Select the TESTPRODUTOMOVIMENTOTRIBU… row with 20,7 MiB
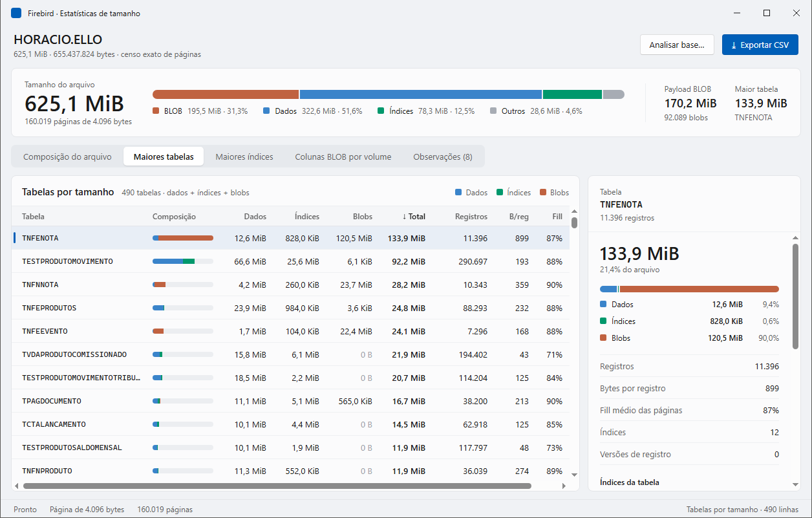Screen dimensions: 812x518 click(291, 378)
